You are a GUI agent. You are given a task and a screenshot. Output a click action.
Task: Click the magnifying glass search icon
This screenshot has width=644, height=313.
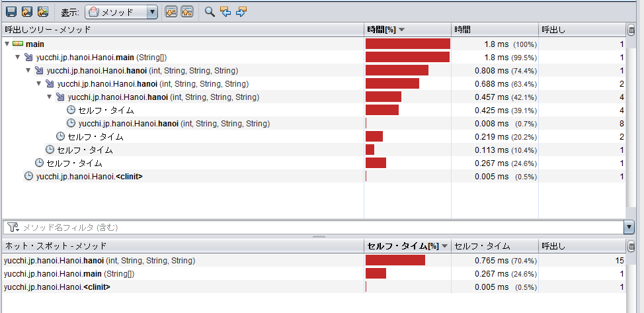210,12
